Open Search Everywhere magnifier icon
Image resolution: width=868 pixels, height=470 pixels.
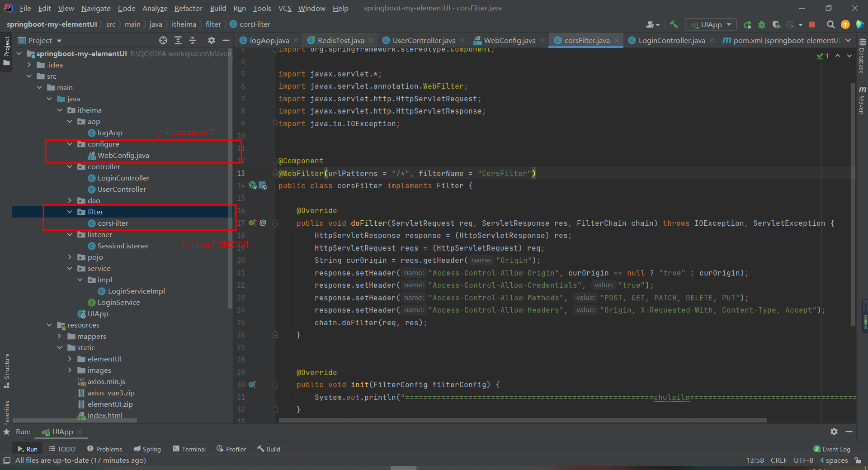pyautogui.click(x=831, y=24)
